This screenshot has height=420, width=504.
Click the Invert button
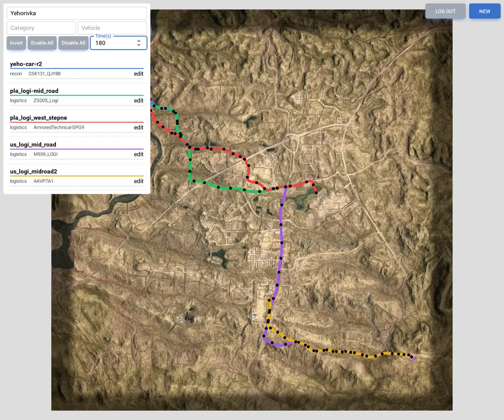16,43
